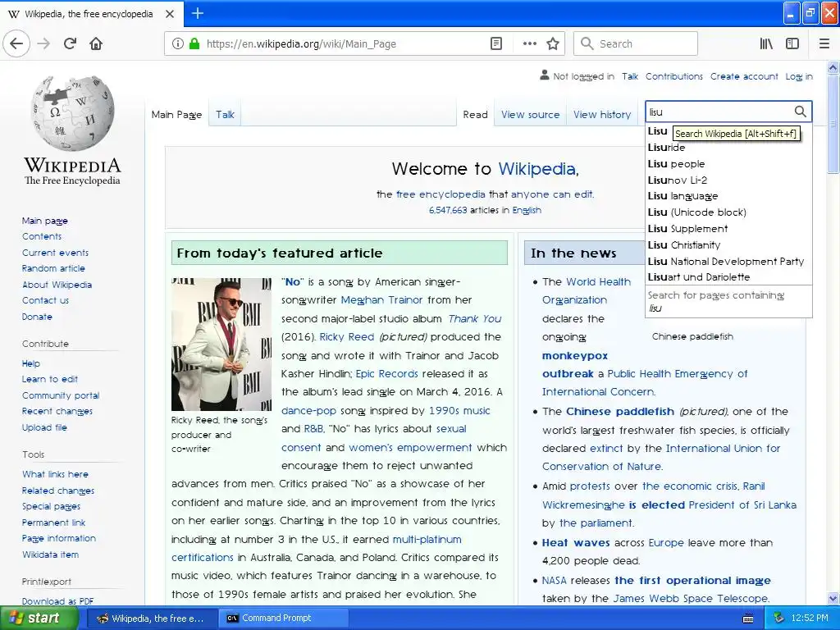Open View history tab
The image size is (840, 630).
[x=602, y=115]
